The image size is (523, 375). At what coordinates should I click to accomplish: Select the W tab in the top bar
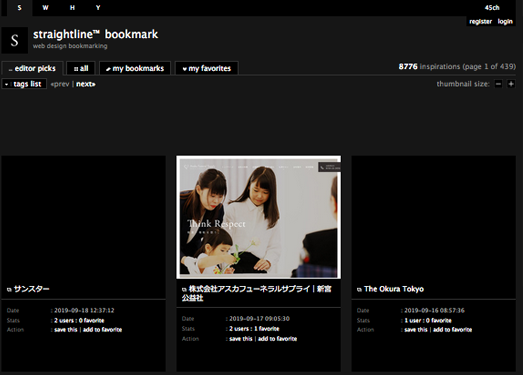pos(45,8)
